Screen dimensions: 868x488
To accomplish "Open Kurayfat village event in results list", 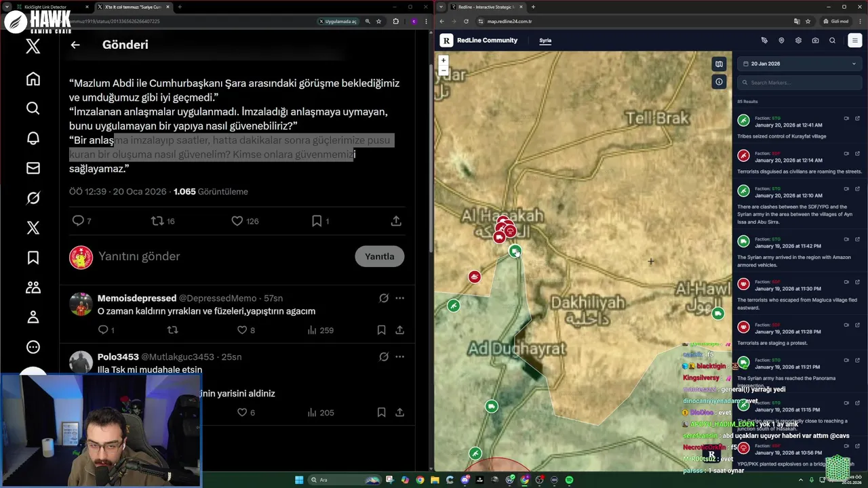I will [x=800, y=127].
